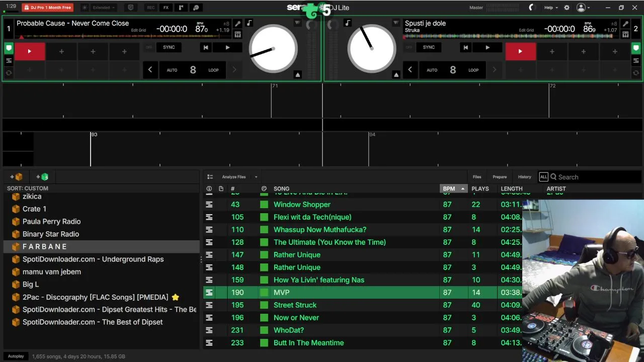Viewport: 644px width, 362px height.
Task: Toggle the brightness (day mode) icon
Action: (x=85, y=8)
